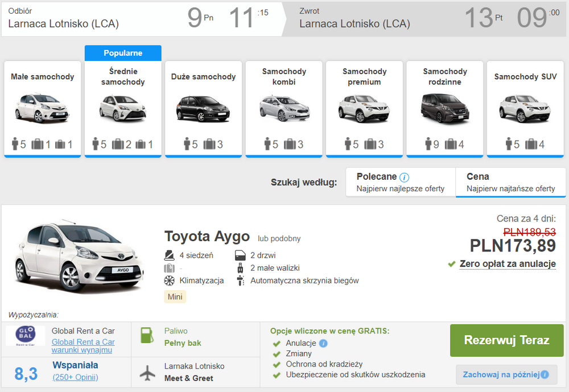Image resolution: width=569 pixels, height=392 pixels.
Task: Select the Średnie samochody car category
Action: (123, 109)
